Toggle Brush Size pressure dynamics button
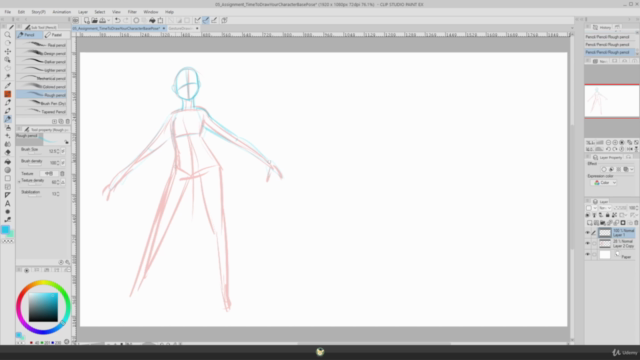The image size is (640, 360). (x=63, y=151)
